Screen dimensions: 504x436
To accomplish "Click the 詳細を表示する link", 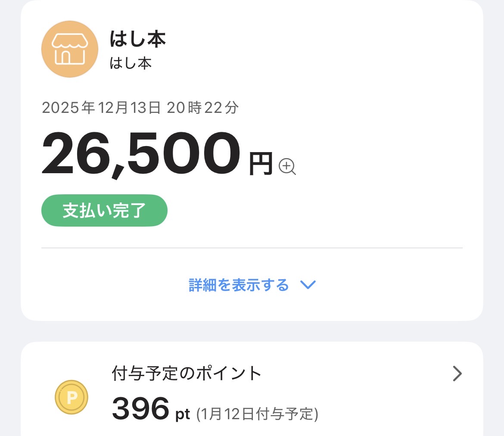I will point(239,285).
